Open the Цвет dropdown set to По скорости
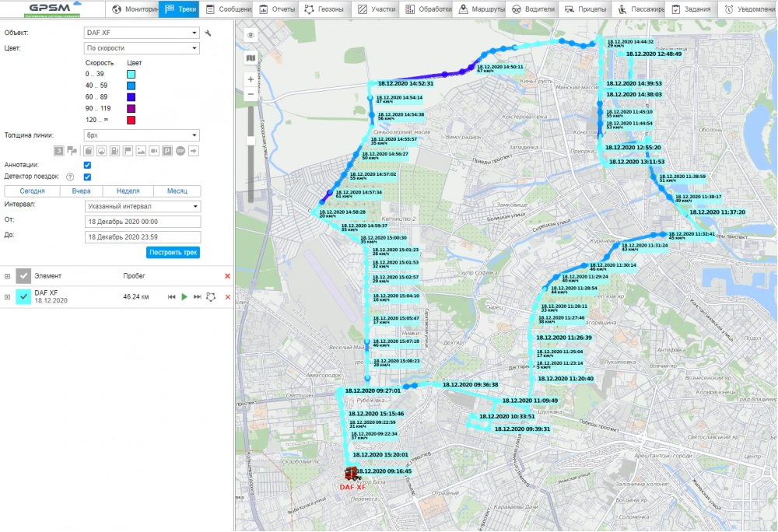Screen dimensions: 778x532 tap(142, 48)
